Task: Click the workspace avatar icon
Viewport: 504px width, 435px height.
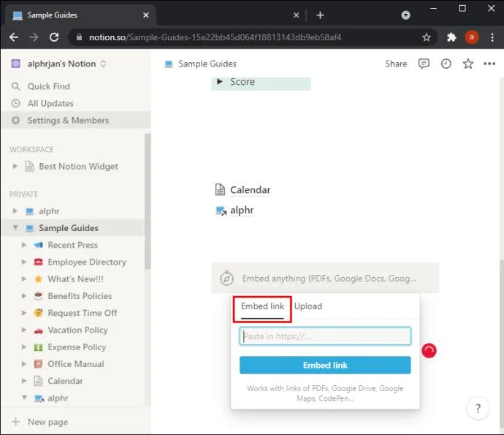Action: point(16,64)
